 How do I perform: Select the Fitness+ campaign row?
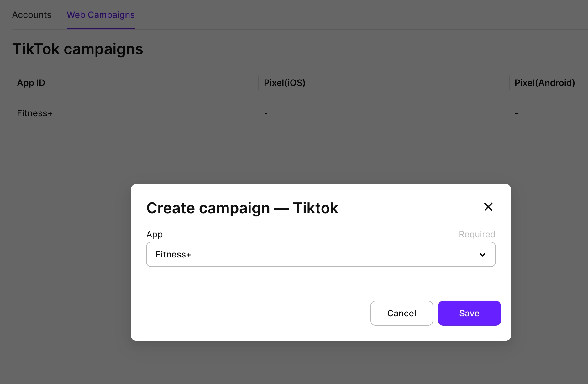pos(34,113)
